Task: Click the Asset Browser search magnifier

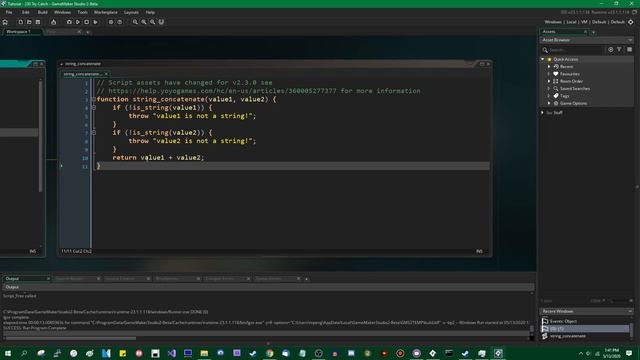Action: [x=545, y=50]
